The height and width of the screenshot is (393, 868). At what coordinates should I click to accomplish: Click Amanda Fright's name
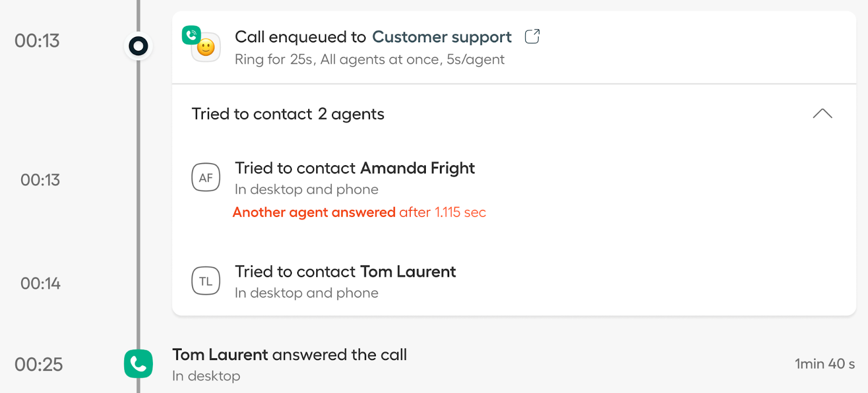point(417,168)
